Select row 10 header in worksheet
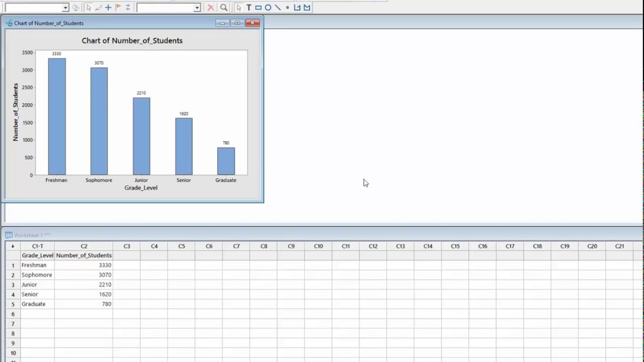644x362 pixels. (13, 353)
